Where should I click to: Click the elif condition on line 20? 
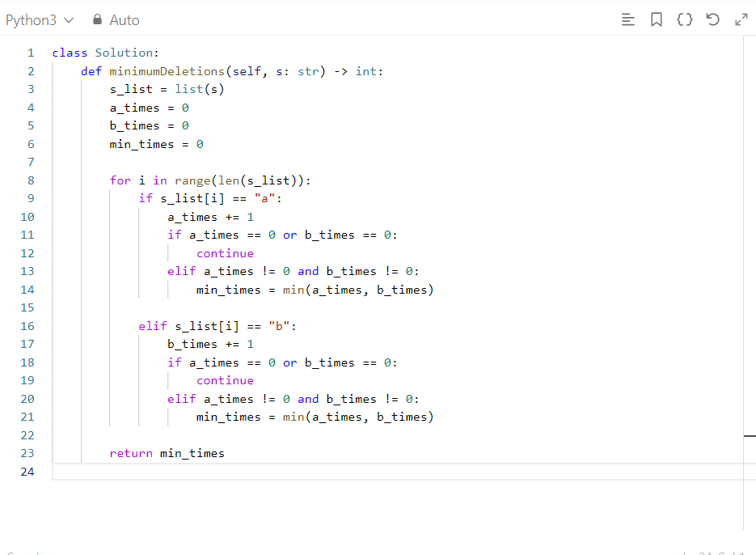294,399
